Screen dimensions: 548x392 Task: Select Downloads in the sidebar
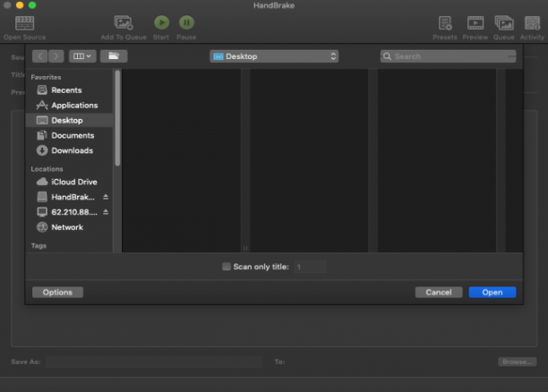pyautogui.click(x=69, y=150)
